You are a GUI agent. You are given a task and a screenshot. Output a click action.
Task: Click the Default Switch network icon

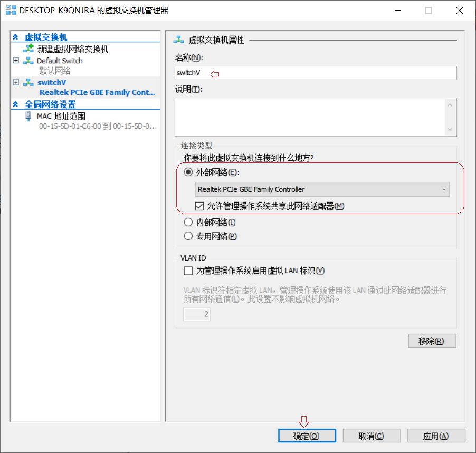click(28, 60)
